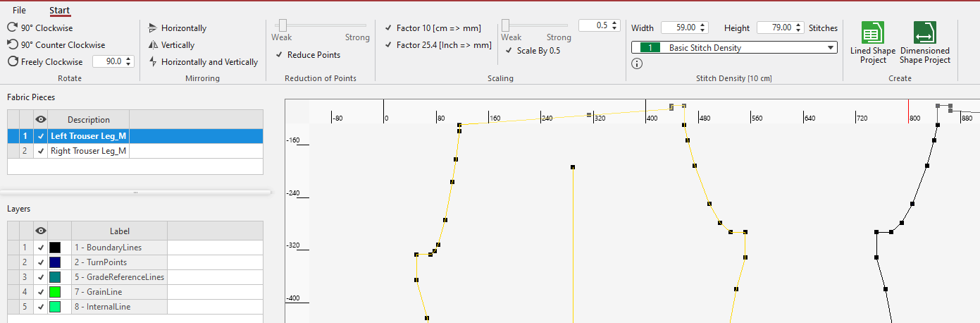Switch to the Start tab

point(59,11)
